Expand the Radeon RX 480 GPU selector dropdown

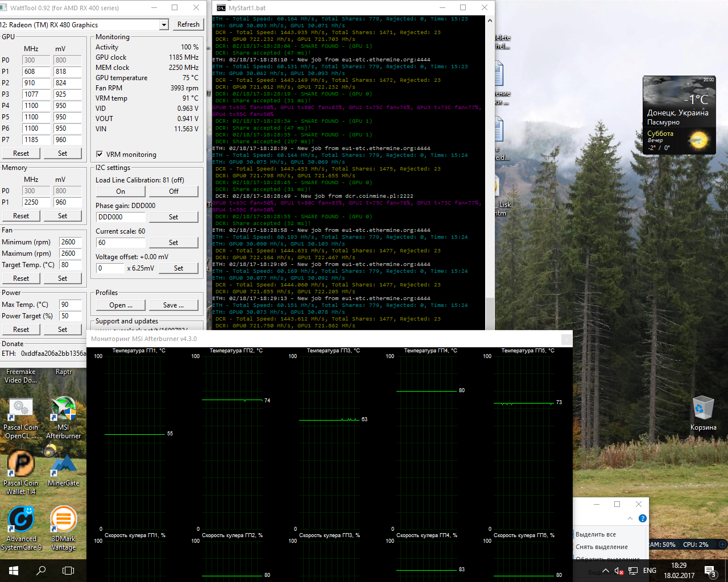(x=164, y=24)
